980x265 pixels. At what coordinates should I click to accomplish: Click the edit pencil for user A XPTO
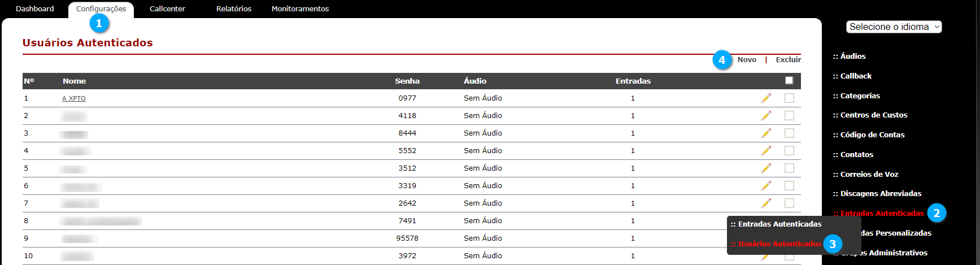pyautogui.click(x=766, y=98)
